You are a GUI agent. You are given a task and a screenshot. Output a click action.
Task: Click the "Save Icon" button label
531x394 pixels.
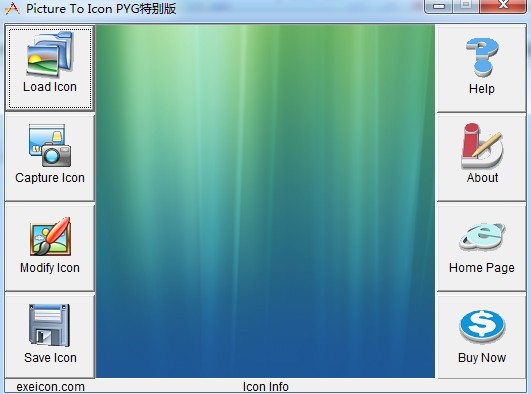[50, 358]
